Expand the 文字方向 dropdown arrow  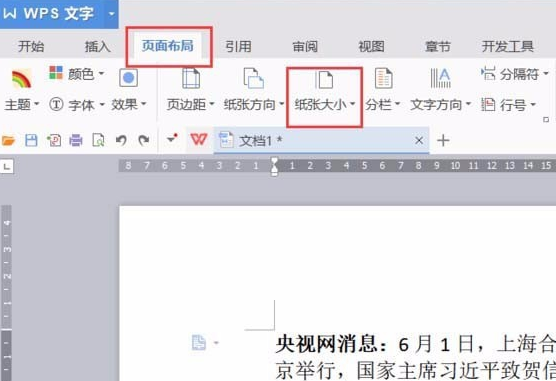click(468, 104)
